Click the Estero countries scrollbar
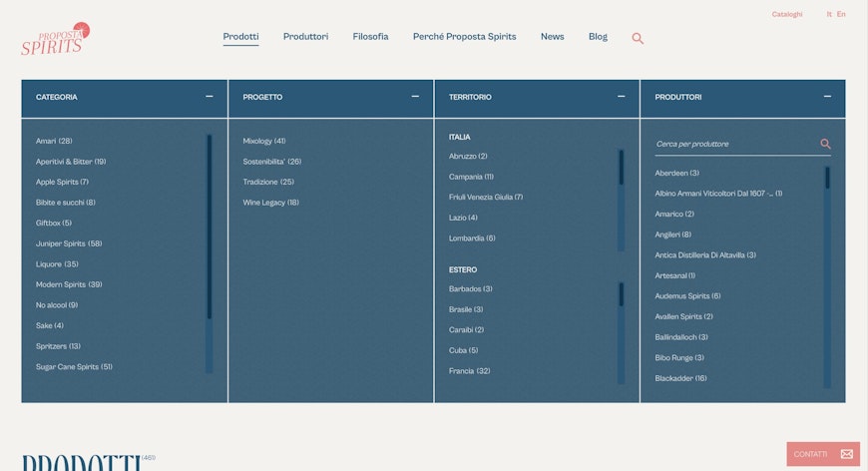 click(x=622, y=332)
